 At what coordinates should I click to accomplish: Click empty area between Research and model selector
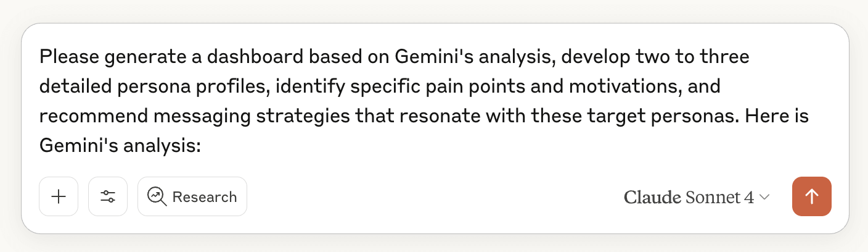432,196
